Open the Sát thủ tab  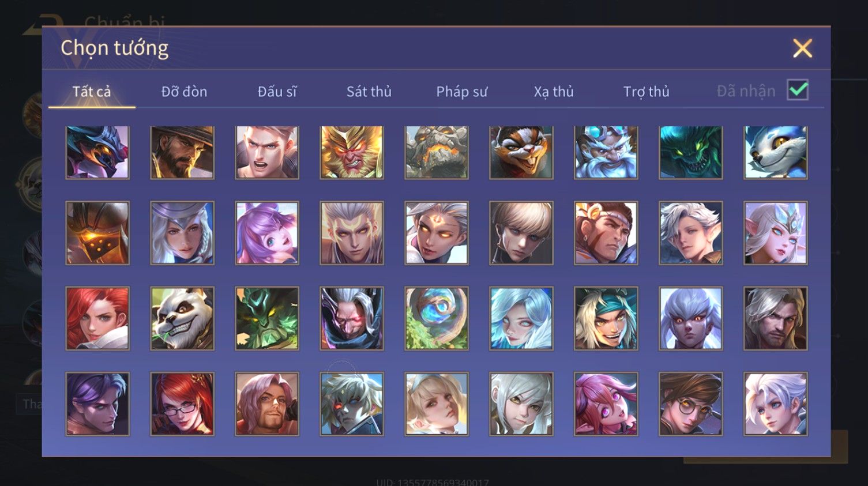click(x=369, y=91)
